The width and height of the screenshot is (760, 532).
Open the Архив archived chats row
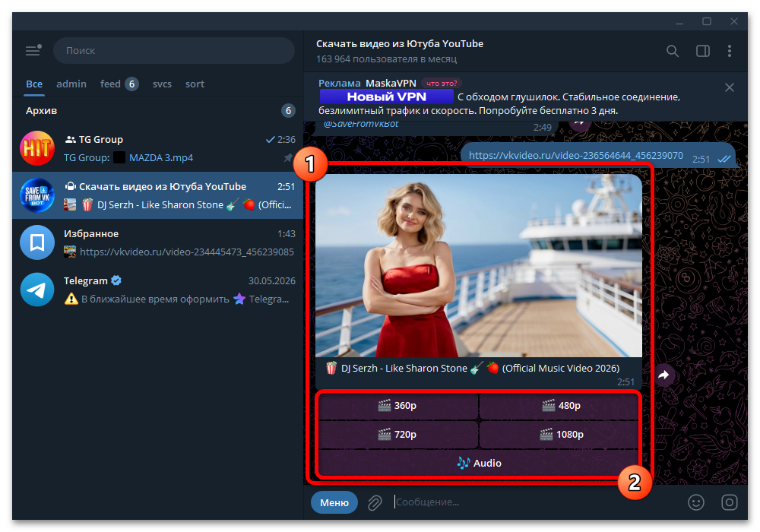[158, 110]
